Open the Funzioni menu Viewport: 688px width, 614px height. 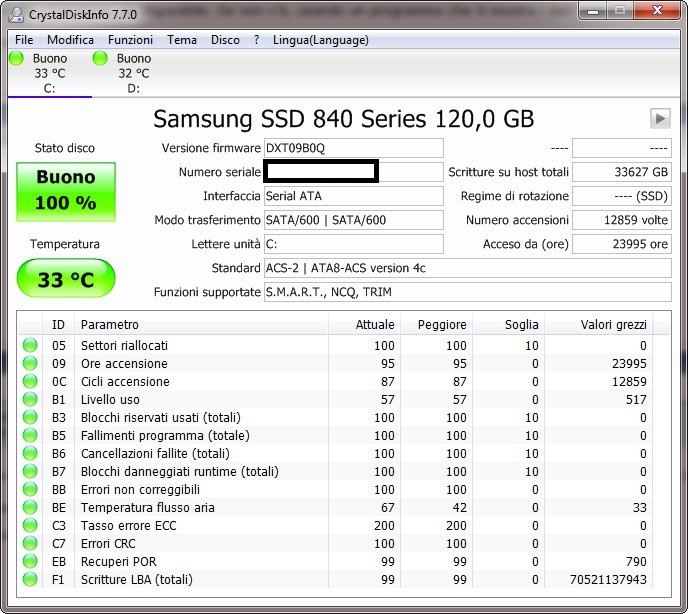pyautogui.click(x=130, y=40)
